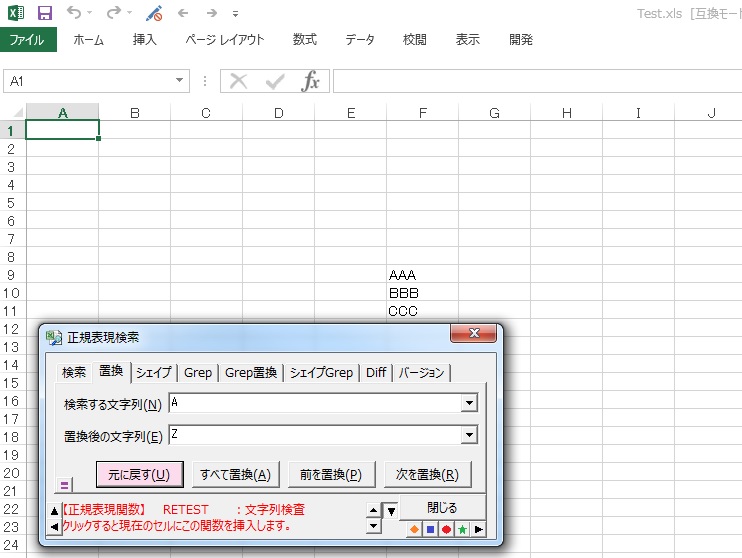The width and height of the screenshot is (742, 558).
Task: Click the orange diamond icon in dialog
Action: [414, 529]
